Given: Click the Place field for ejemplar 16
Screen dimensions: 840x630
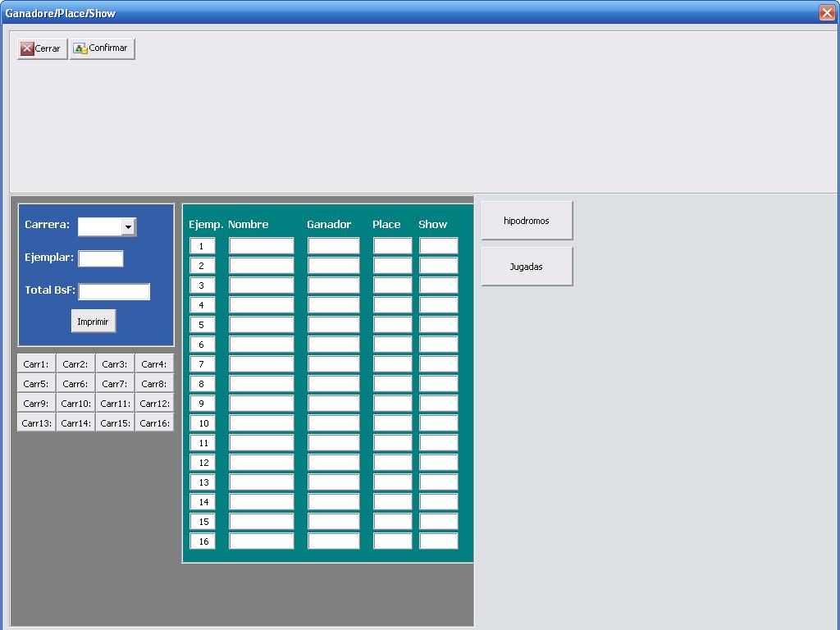Looking at the screenshot, I should tap(392, 541).
